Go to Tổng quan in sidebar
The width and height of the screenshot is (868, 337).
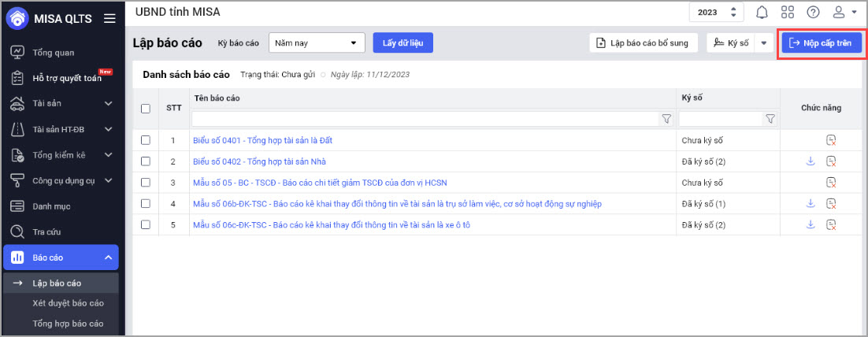(x=54, y=53)
